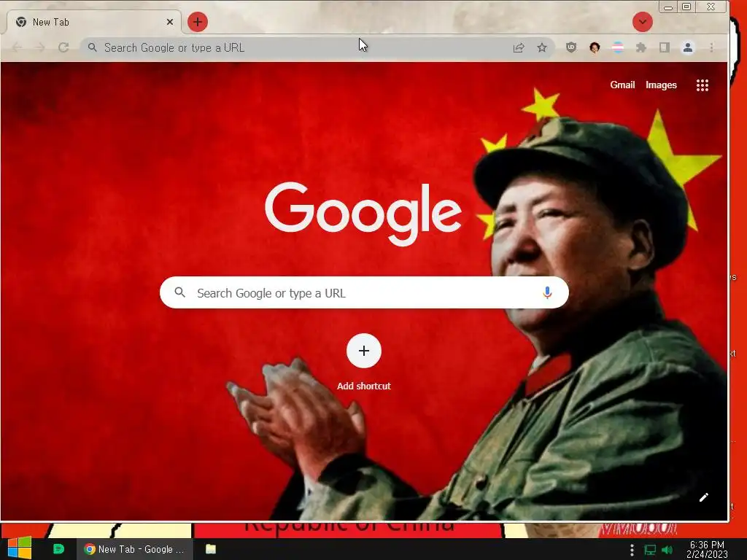The width and height of the screenshot is (747, 560).
Task: Click the Add shortcut label
Action: [363, 386]
